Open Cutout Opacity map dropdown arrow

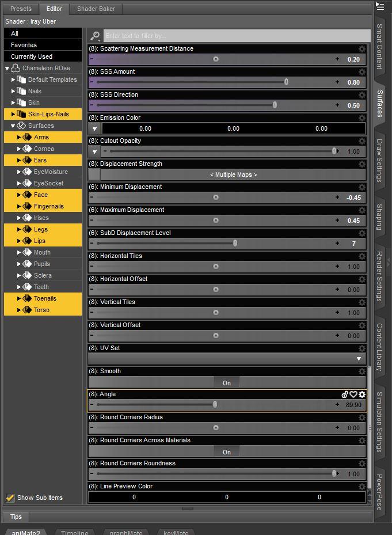pos(94,151)
